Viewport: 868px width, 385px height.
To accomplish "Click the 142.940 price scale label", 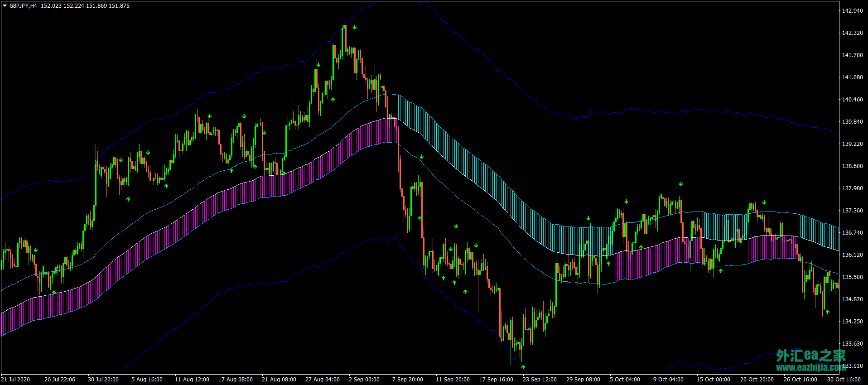I will pos(852,10).
